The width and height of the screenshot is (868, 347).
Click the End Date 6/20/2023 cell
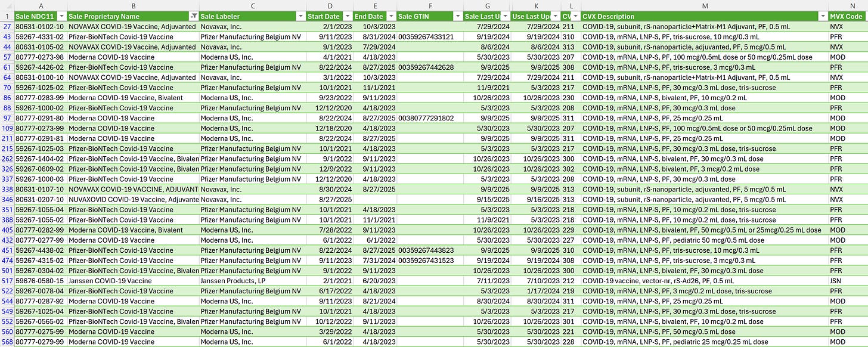tap(375, 281)
